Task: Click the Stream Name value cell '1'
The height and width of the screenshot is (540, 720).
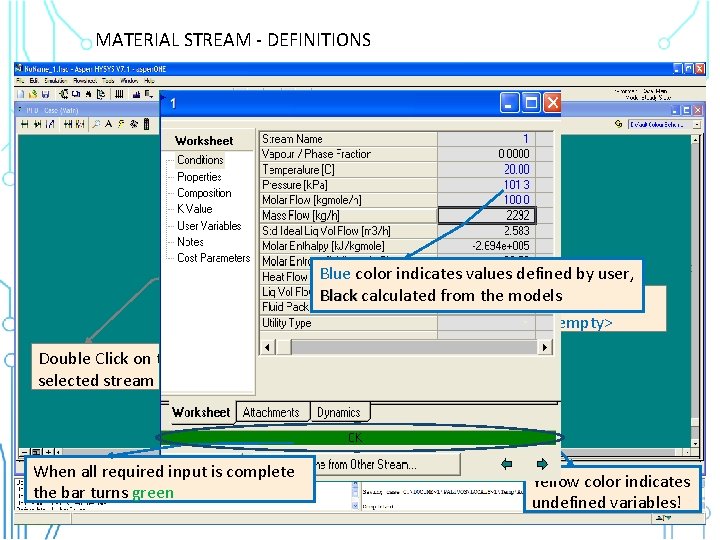Action: coord(487,139)
